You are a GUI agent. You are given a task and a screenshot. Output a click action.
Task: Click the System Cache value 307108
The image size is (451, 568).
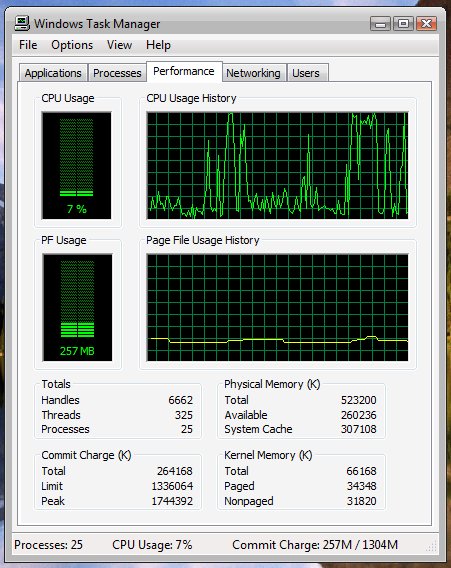pyautogui.click(x=359, y=429)
